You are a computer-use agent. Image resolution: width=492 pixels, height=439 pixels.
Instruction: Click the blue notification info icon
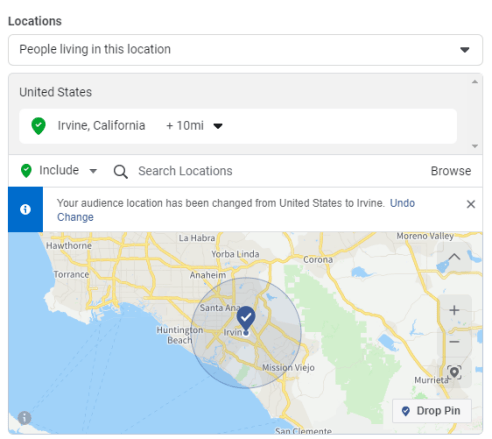25,209
